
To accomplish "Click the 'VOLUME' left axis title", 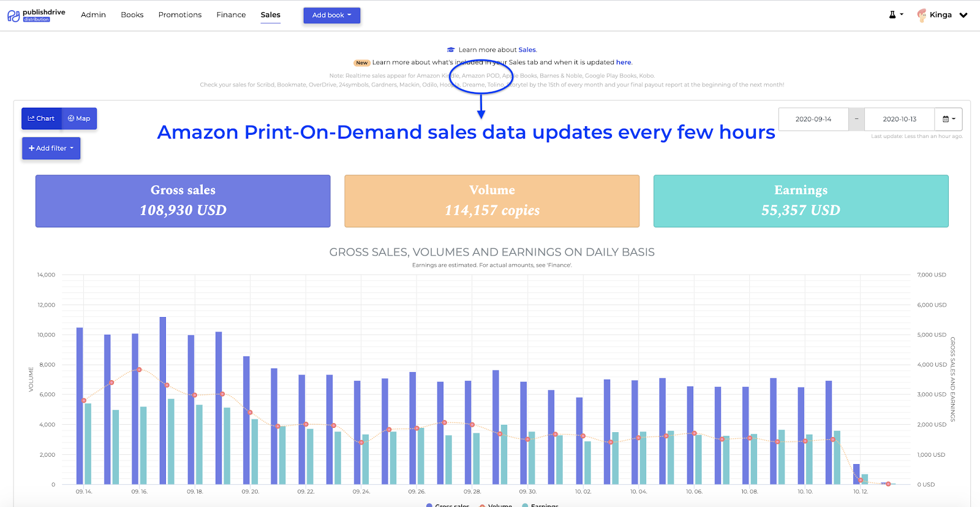I will pyautogui.click(x=31, y=379).
